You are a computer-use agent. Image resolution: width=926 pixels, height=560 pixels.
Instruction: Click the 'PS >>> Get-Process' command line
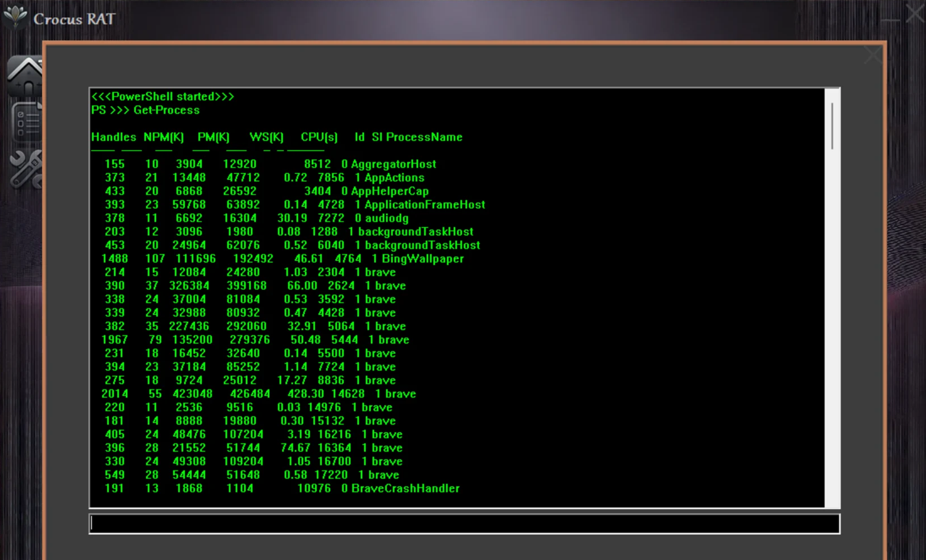click(146, 110)
